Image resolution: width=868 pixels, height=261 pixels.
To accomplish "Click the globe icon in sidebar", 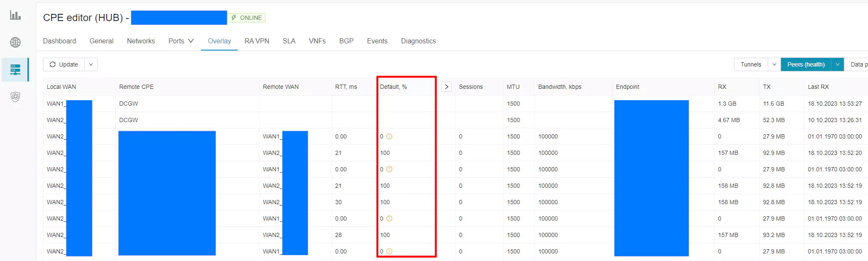I will pos(15,42).
